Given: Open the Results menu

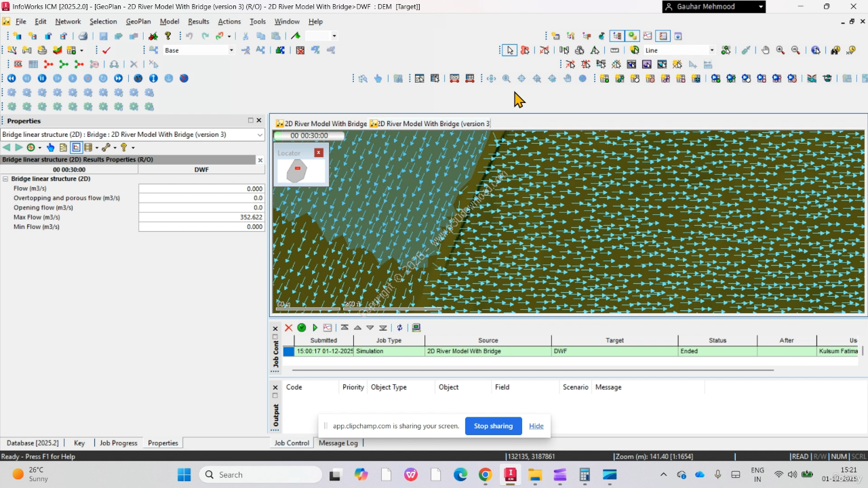Looking at the screenshot, I should point(198,22).
